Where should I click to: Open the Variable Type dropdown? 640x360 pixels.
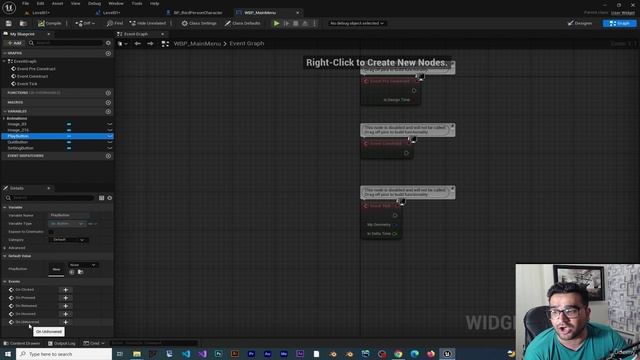(67, 224)
